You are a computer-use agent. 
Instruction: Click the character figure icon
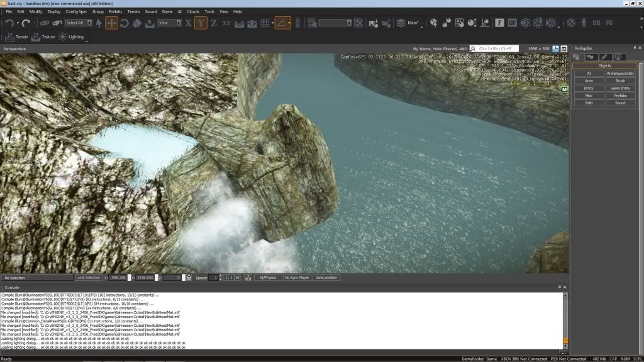(x=584, y=23)
